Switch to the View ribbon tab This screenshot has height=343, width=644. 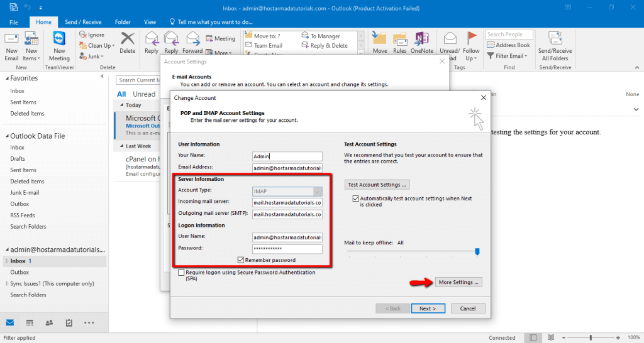[x=150, y=22]
